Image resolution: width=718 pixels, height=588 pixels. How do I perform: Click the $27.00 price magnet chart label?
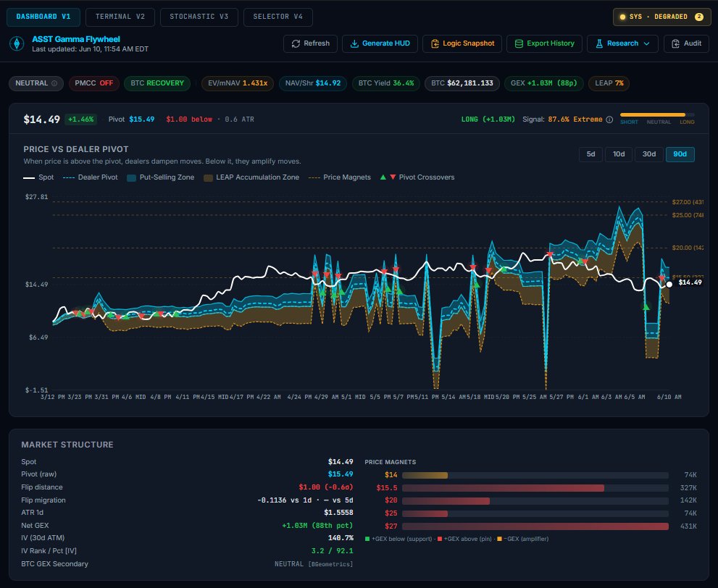click(688, 202)
